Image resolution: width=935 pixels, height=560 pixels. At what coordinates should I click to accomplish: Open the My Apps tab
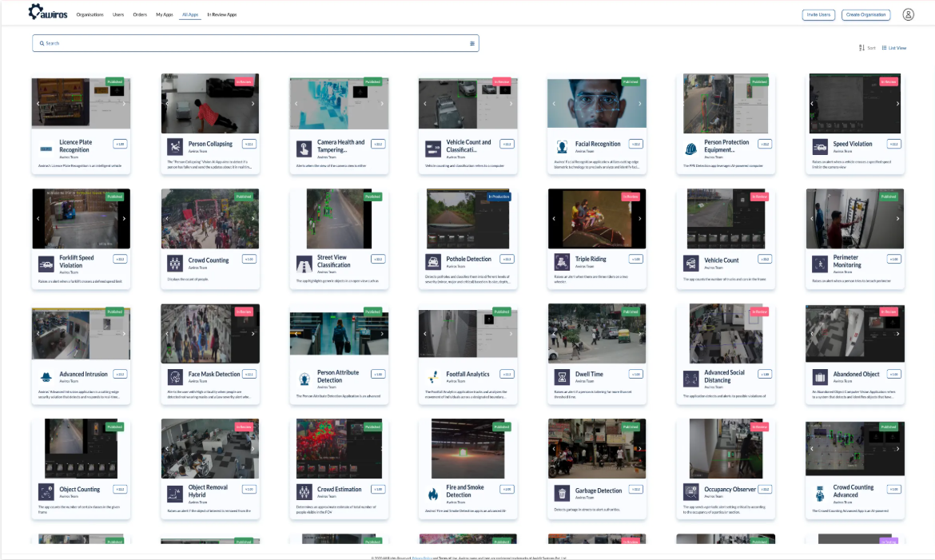click(x=165, y=15)
